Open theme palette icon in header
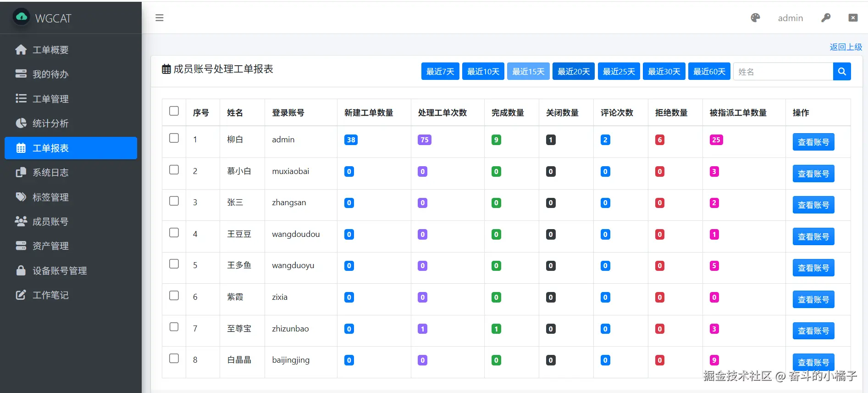Image resolution: width=868 pixels, height=393 pixels. click(x=755, y=18)
